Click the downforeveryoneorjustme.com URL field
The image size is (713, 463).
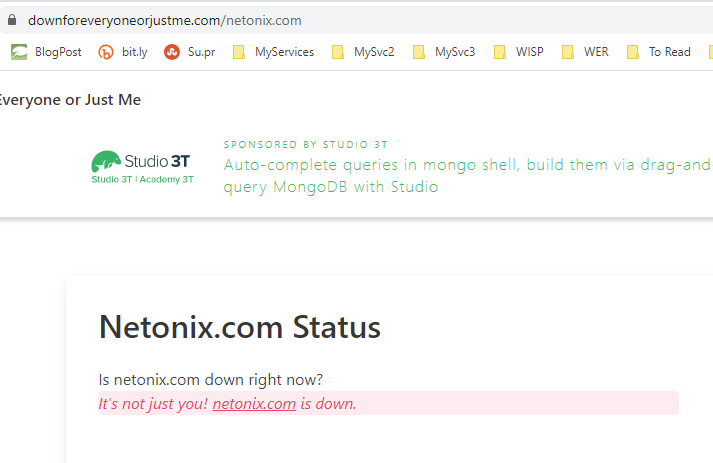(165, 20)
